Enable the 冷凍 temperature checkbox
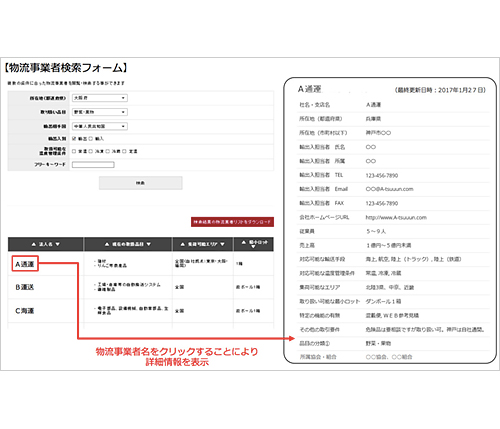500x429 pixels. (91, 151)
